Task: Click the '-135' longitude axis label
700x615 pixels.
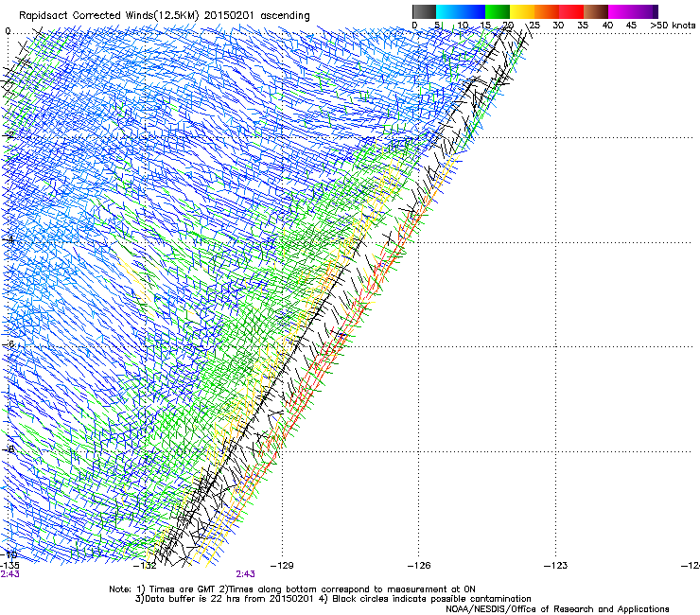Action: click(9, 566)
